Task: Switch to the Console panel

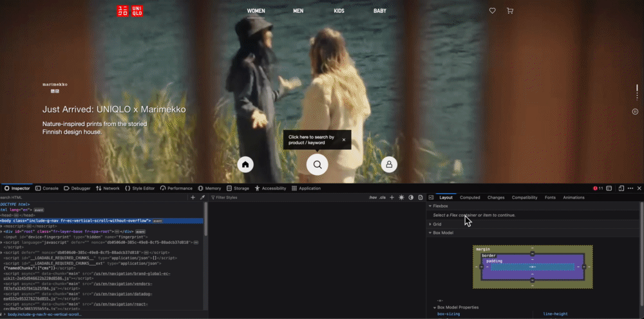Action: click(x=47, y=188)
